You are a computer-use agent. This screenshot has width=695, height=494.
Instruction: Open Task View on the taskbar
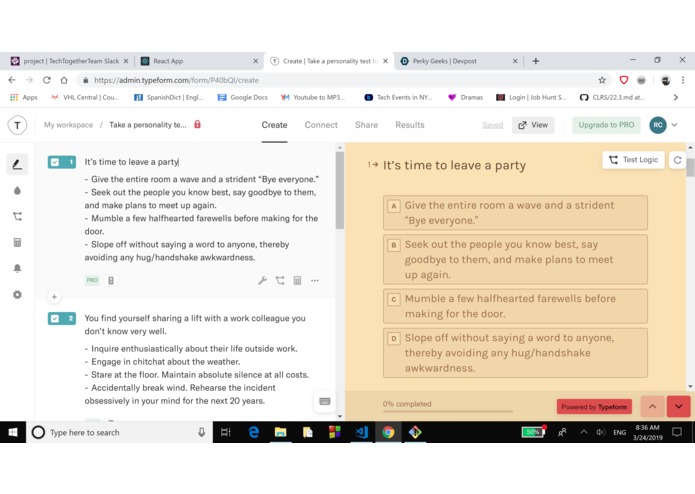coord(226,432)
